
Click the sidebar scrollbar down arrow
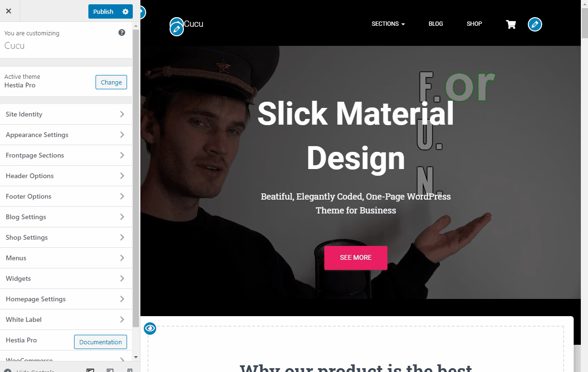tap(136, 357)
